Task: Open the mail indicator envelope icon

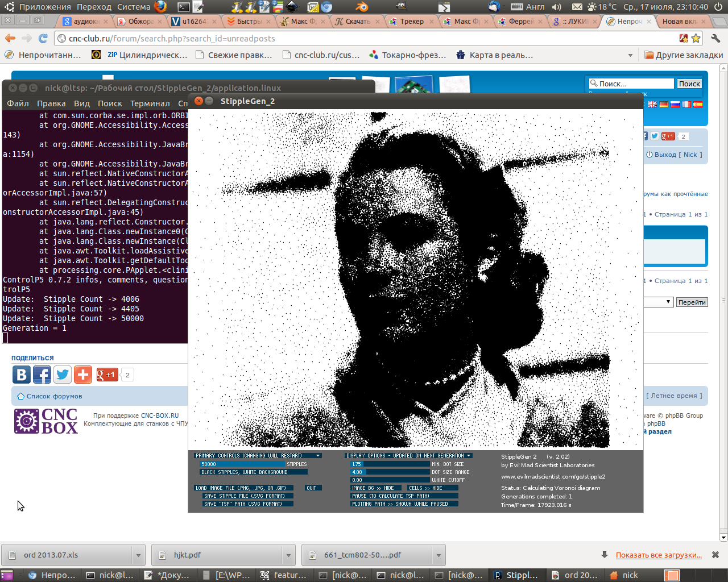Action: (x=577, y=7)
